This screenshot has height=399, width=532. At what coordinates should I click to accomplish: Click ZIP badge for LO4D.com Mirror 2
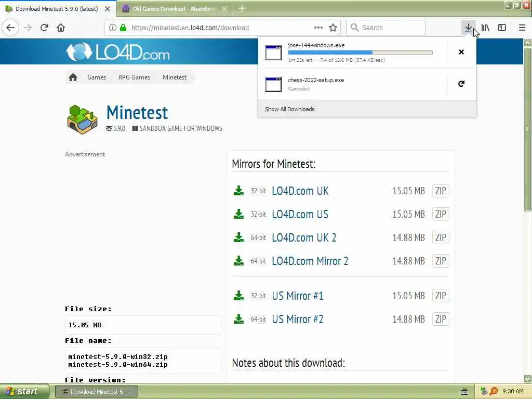tap(441, 261)
